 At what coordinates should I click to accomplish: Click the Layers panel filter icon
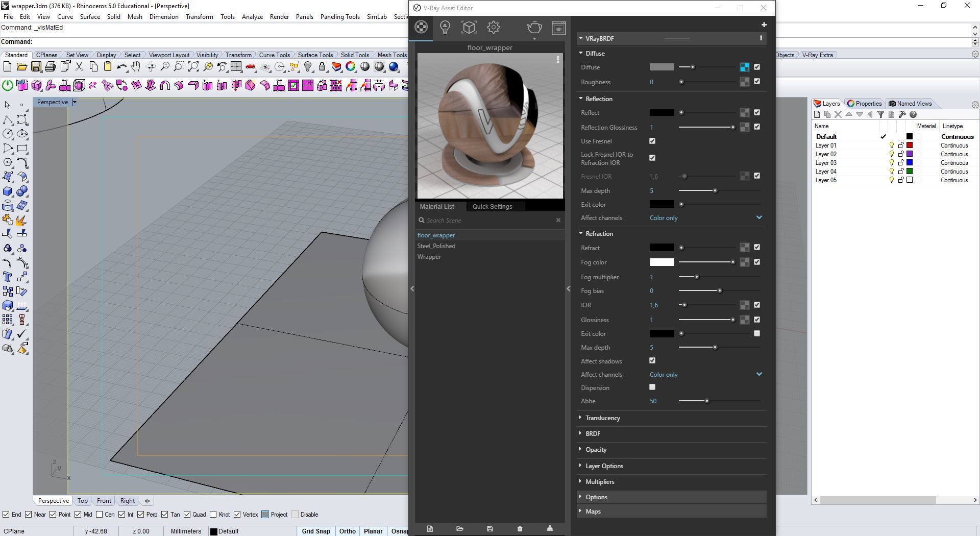click(x=880, y=114)
